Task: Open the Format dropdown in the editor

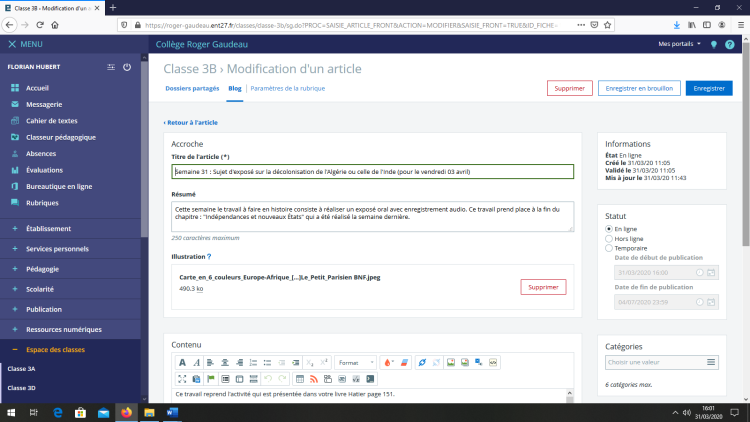Action: pyautogui.click(x=355, y=361)
